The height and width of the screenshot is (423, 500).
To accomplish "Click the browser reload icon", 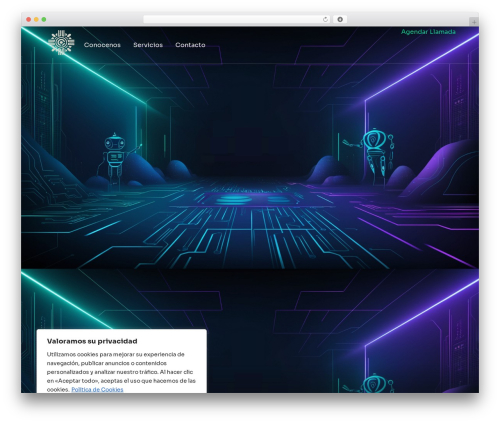I will coord(325,19).
